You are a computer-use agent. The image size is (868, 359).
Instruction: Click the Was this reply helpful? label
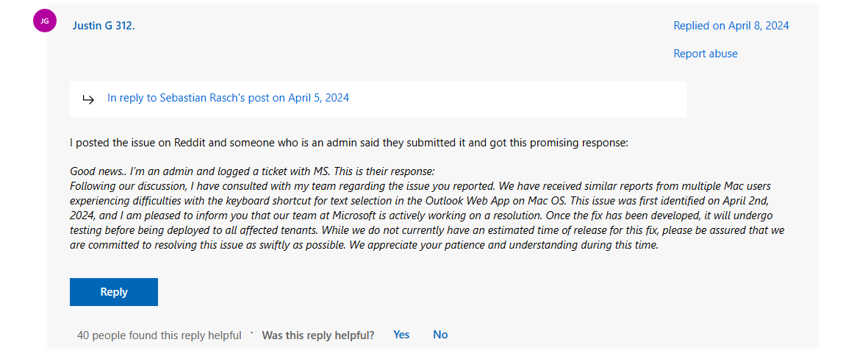coord(318,335)
